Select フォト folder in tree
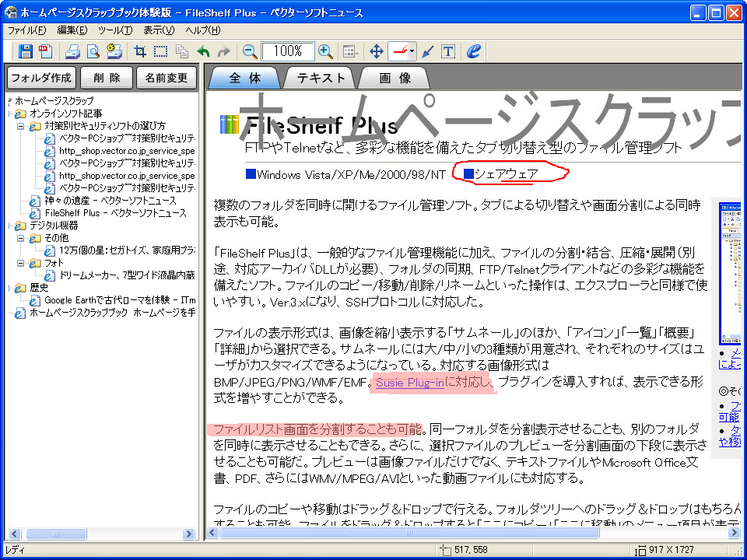This screenshot has height=560, width=747. (54, 263)
